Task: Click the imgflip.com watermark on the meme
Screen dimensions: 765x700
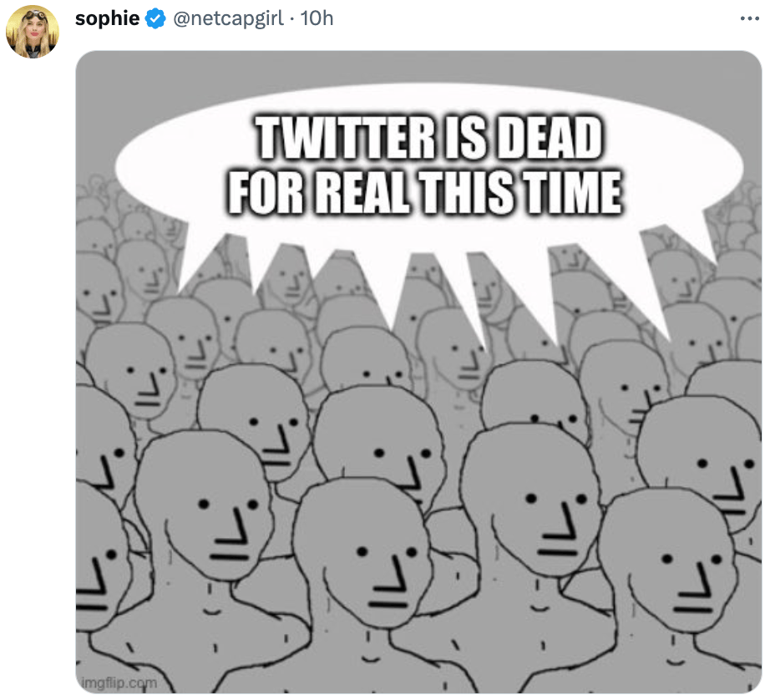Action: coord(119,682)
